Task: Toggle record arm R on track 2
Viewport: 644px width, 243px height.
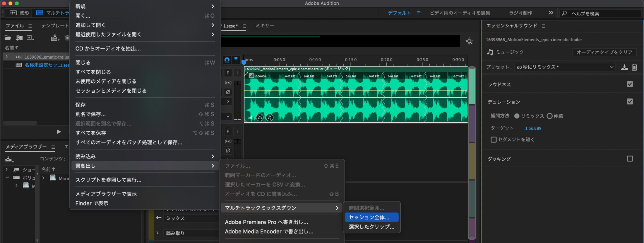Action: point(228,131)
